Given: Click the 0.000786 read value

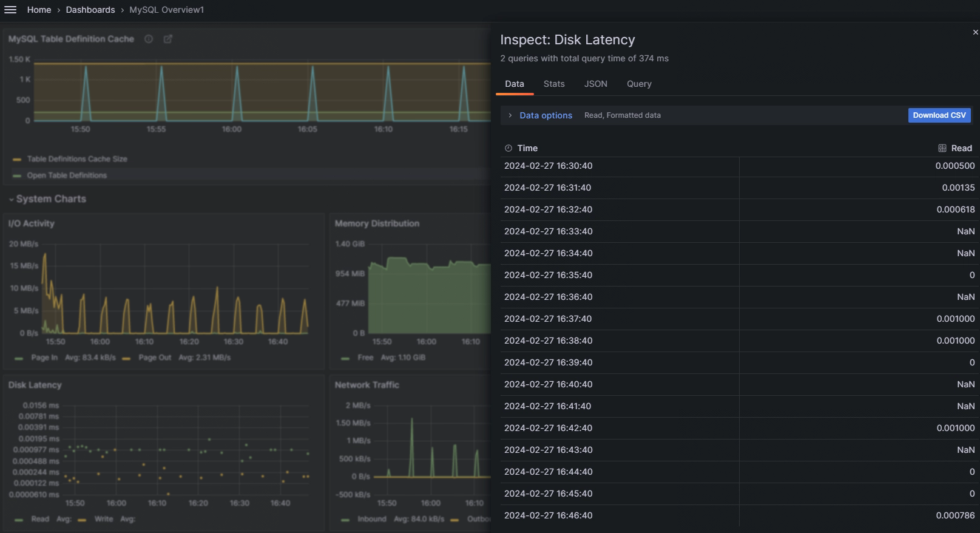Looking at the screenshot, I should [x=955, y=515].
